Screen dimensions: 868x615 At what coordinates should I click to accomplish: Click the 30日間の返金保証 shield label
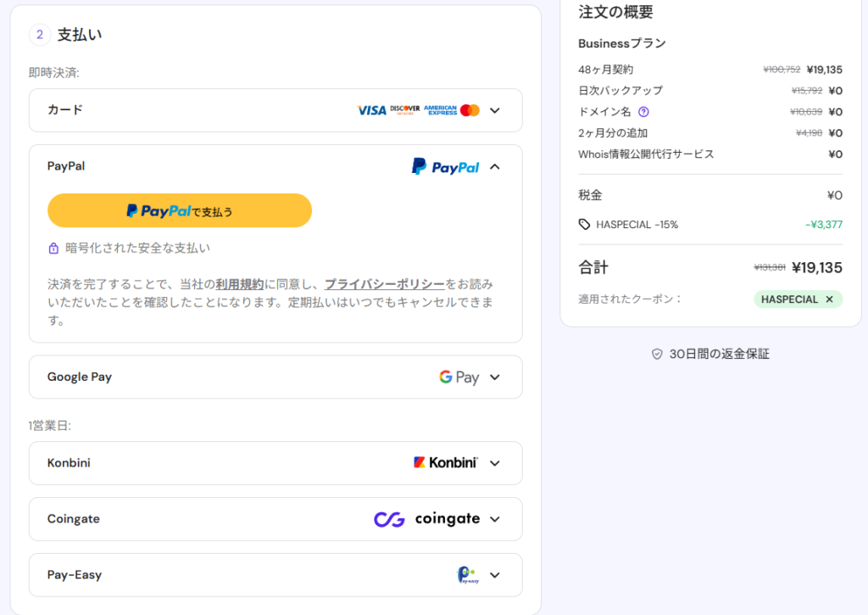coord(710,355)
